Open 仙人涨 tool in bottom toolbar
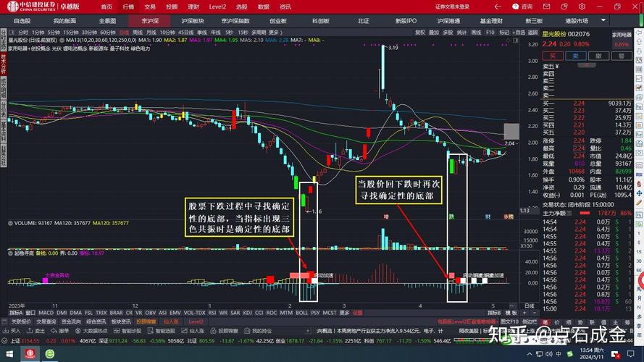Screen dimensions: 644x362 [x=193, y=331]
